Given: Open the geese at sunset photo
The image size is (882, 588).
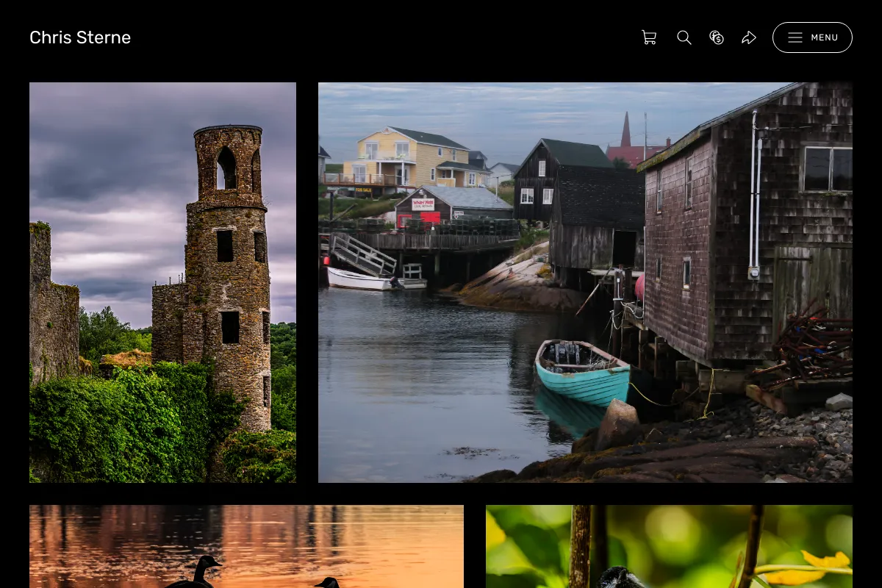Looking at the screenshot, I should coord(246,546).
